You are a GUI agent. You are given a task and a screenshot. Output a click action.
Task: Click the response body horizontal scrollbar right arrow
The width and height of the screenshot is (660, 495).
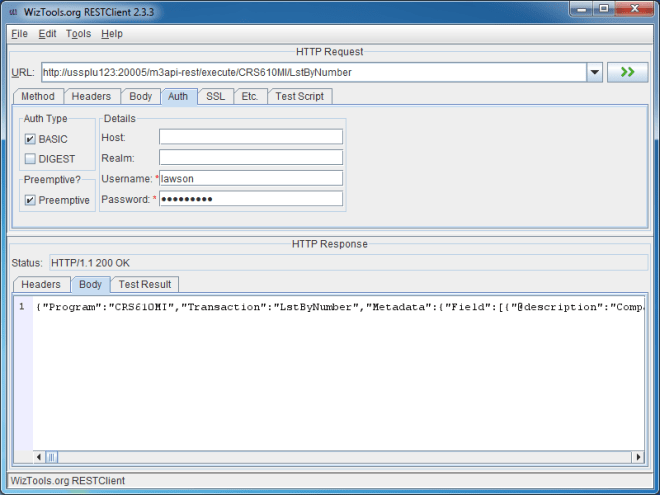[x=637, y=457]
